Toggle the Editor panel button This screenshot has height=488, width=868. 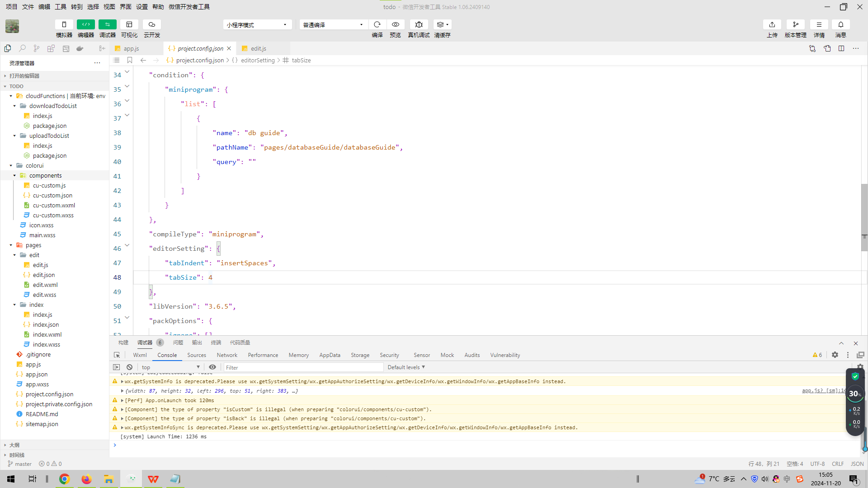click(85, 24)
